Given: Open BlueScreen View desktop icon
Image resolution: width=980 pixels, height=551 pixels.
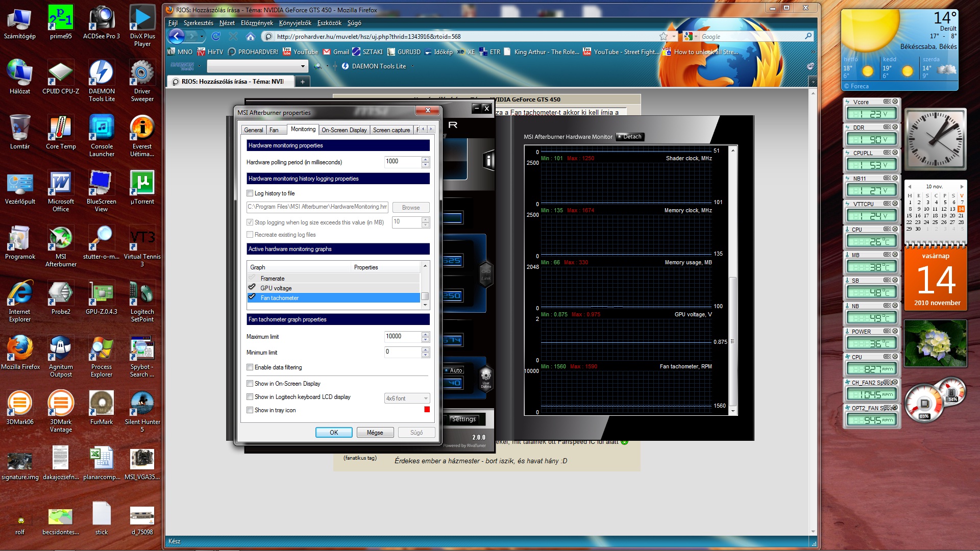Looking at the screenshot, I should (102, 191).
